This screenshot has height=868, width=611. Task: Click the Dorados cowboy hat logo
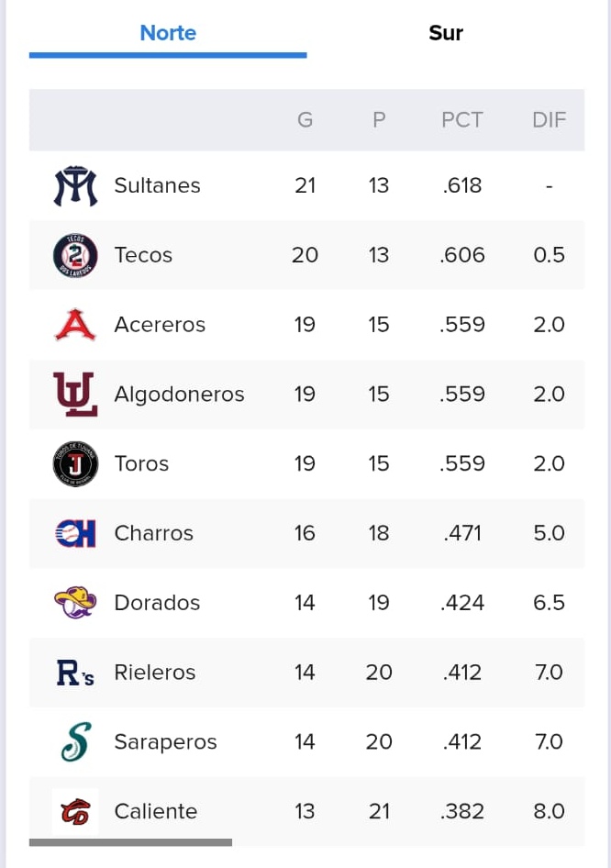75,602
